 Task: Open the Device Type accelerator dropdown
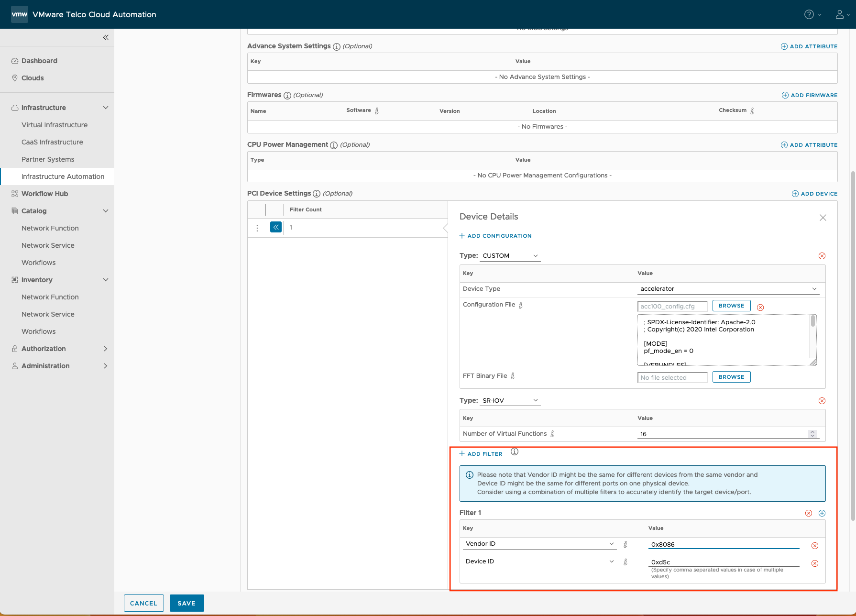(728, 289)
